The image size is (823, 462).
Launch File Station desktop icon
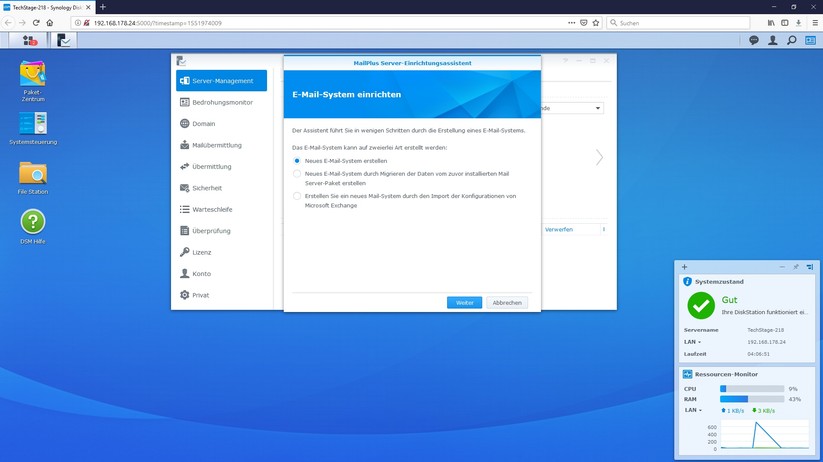[33, 174]
